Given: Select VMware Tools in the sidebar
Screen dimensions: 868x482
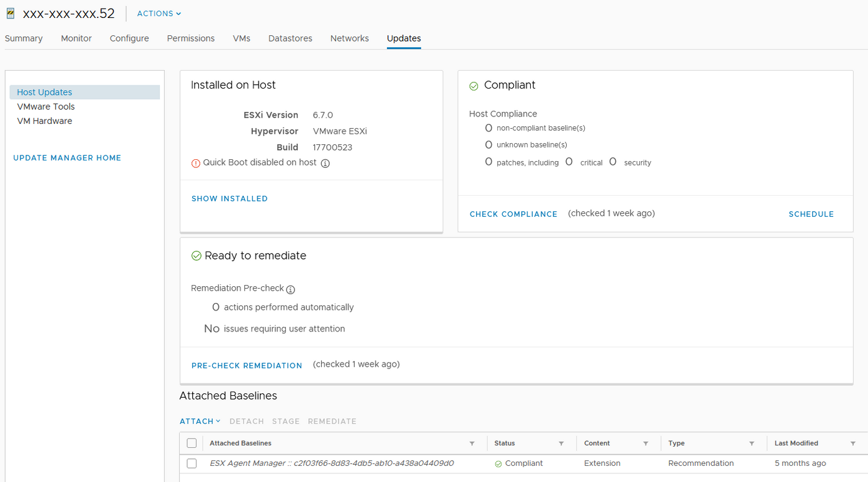Looking at the screenshot, I should coord(46,107).
